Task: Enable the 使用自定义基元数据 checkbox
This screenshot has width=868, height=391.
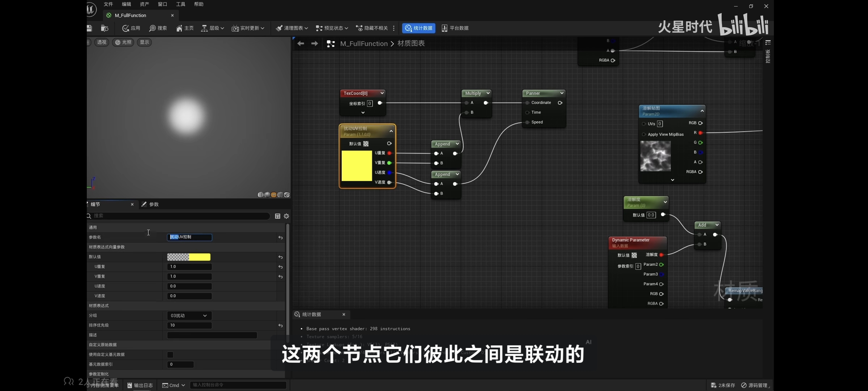Action: tap(170, 355)
